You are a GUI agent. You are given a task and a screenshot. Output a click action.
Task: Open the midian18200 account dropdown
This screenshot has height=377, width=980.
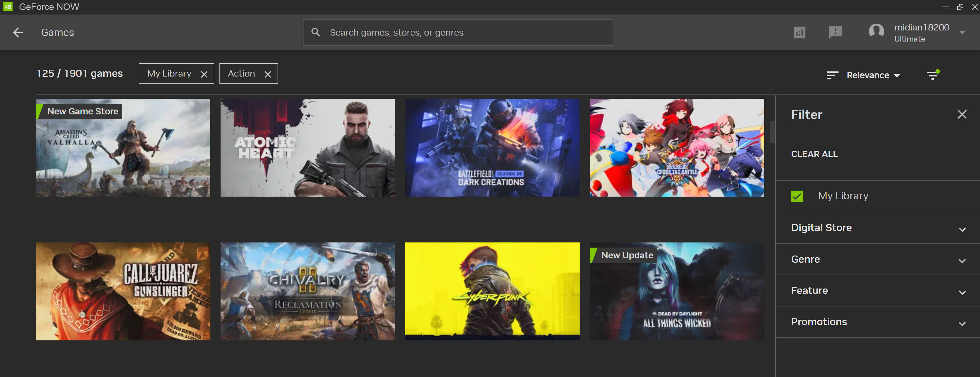coord(962,33)
